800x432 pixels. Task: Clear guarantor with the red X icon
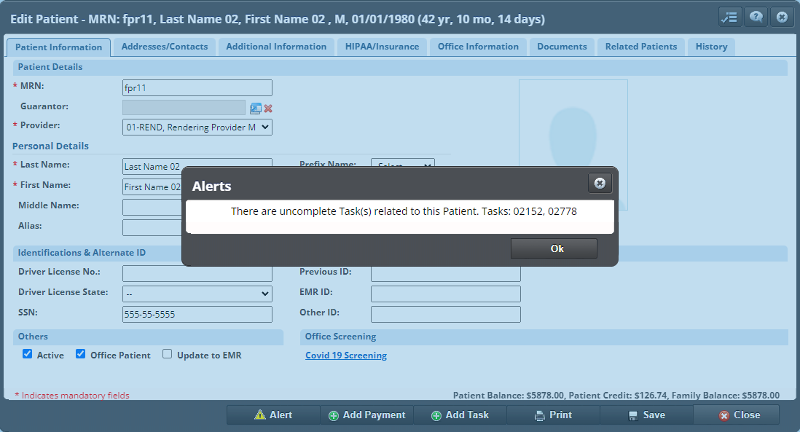tap(268, 108)
